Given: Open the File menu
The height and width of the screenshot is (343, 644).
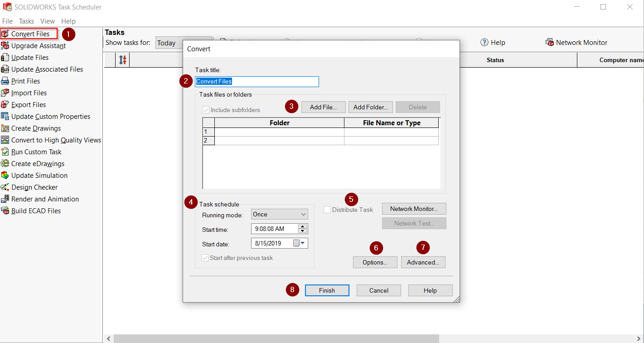Looking at the screenshot, I should coord(7,21).
